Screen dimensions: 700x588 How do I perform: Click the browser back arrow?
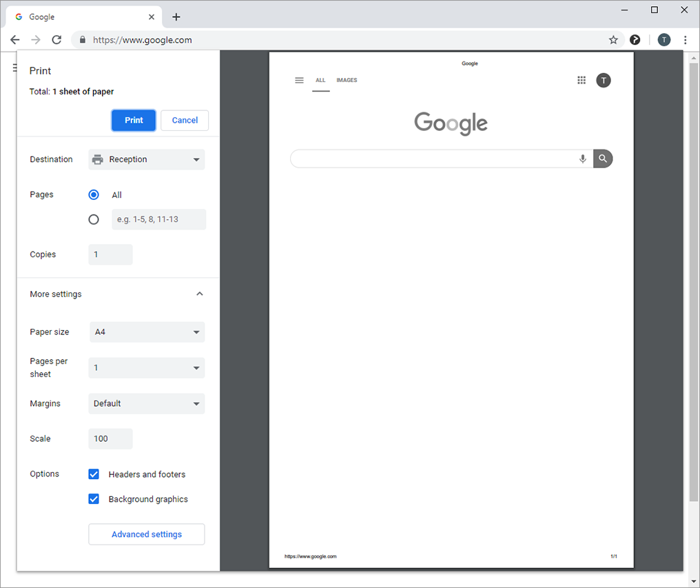pos(15,40)
